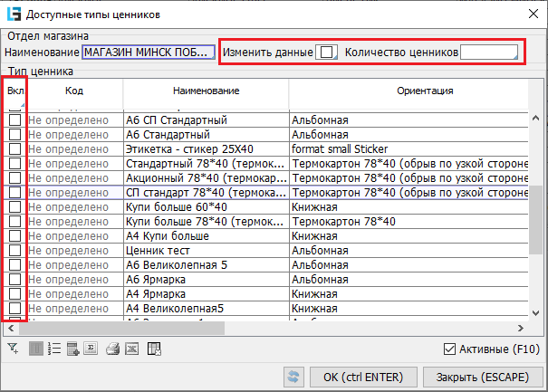Screen dimensions: 548x392
Task: Check the box for А6 СП Стандартный row
Action: tap(15, 120)
